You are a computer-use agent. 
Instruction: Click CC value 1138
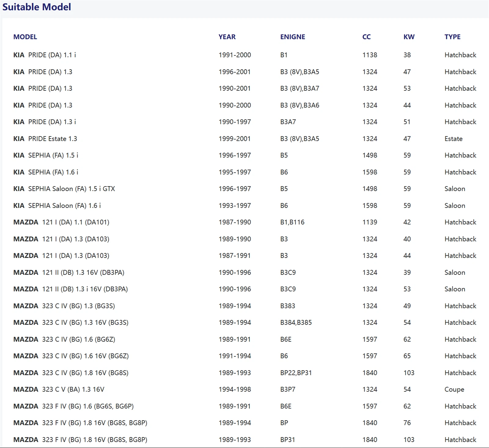coord(370,55)
